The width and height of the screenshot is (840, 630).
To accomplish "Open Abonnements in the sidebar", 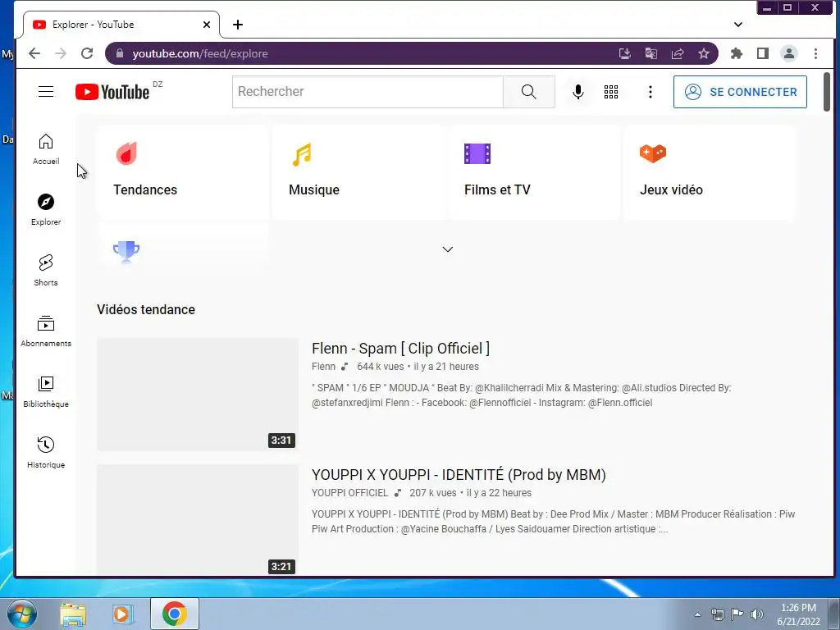I will pos(46,331).
